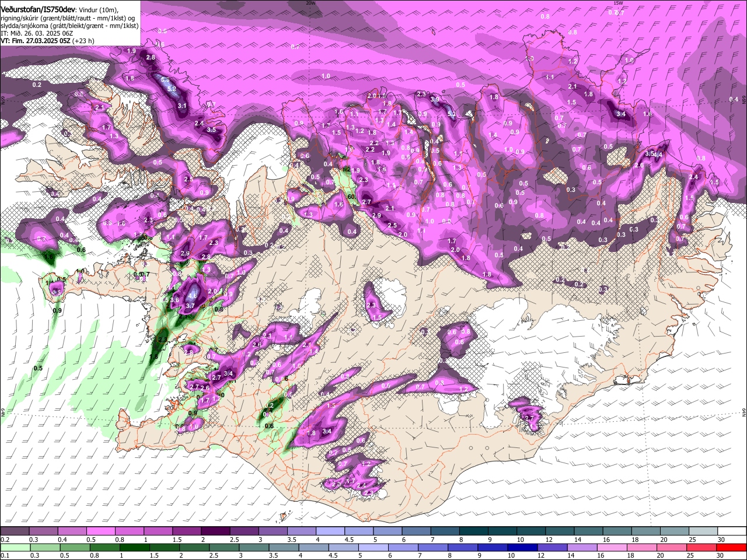Click the 3.9 precipitation value on map
Viewport: 747px width, 560px height.
pos(435,100)
